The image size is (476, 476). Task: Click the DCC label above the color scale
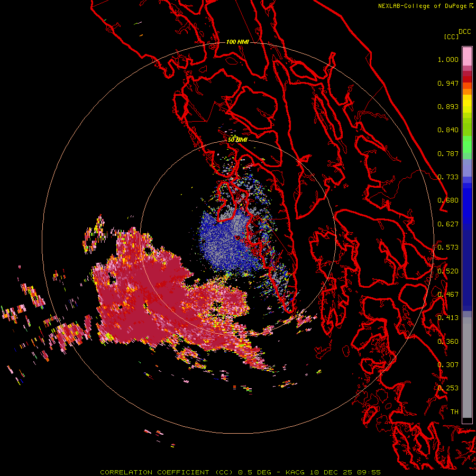pos(465,32)
